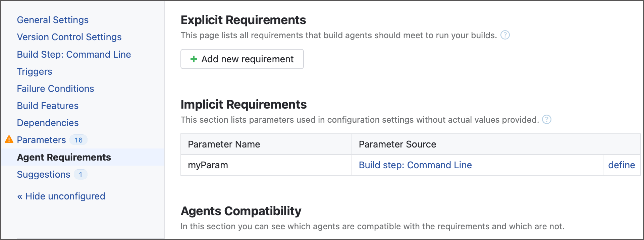Image resolution: width=644 pixels, height=240 pixels.
Task: Open help for Implicit Requirements section
Action: tap(547, 119)
